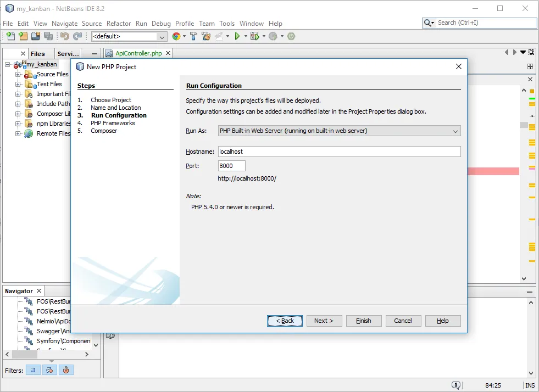Click the magnifier icon in search box

428,23
